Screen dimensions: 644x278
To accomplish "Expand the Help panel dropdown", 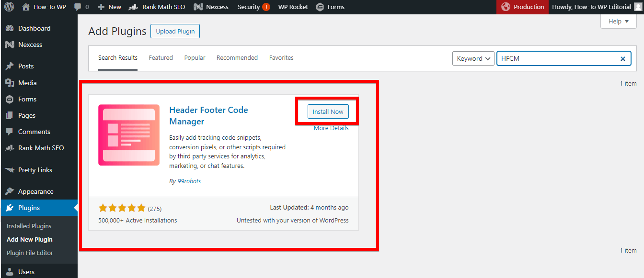I will pyautogui.click(x=619, y=22).
